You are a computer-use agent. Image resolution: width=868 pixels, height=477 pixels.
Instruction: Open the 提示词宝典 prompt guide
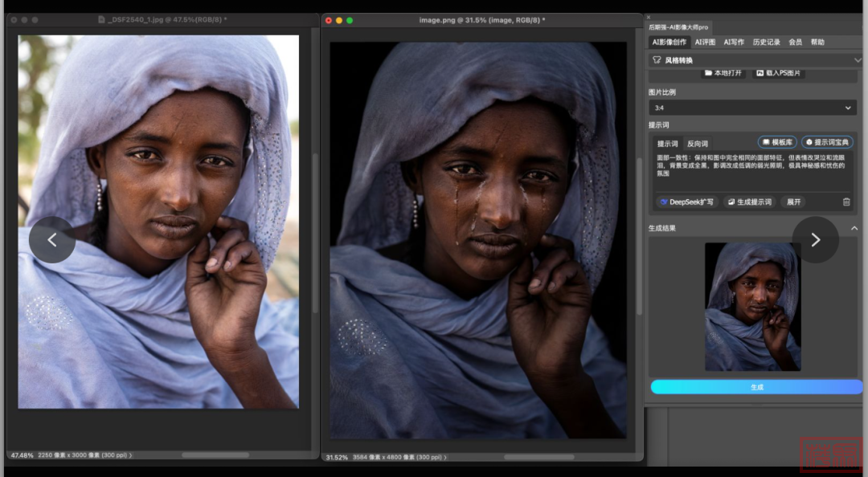tap(827, 142)
